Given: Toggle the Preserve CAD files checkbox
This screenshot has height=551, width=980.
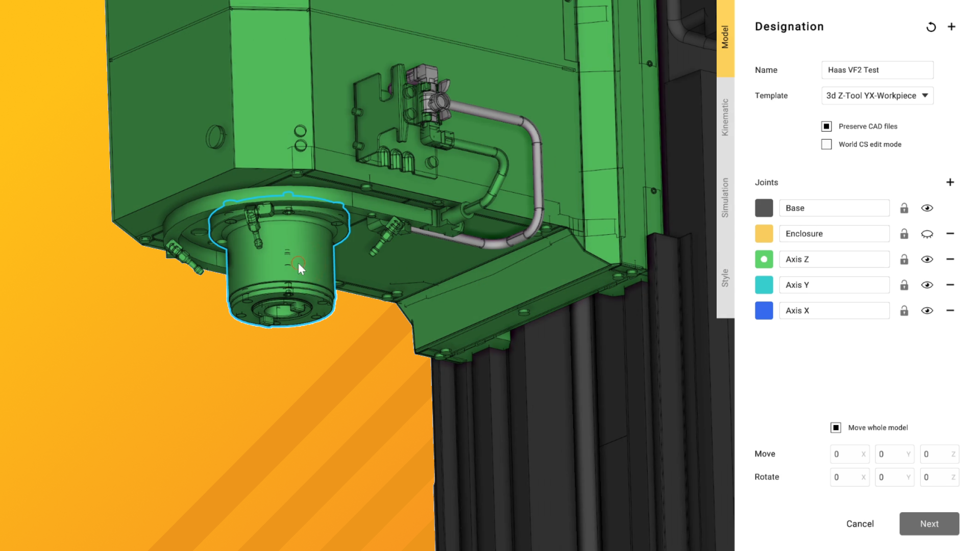Looking at the screenshot, I should [826, 127].
